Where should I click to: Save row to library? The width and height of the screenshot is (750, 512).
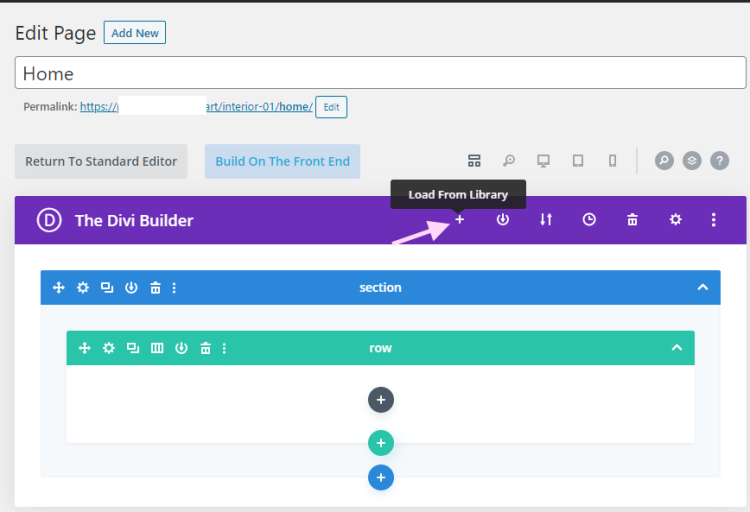[181, 348]
